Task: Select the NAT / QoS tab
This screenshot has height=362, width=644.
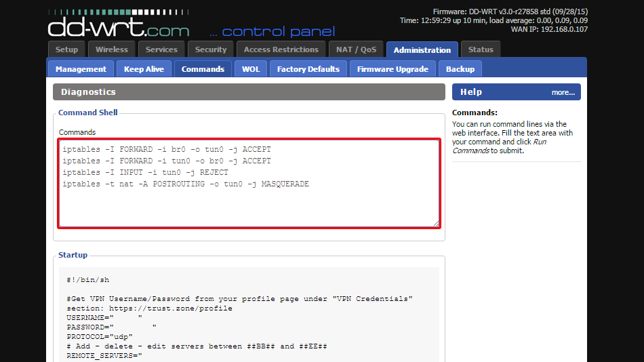Action: tap(356, 49)
